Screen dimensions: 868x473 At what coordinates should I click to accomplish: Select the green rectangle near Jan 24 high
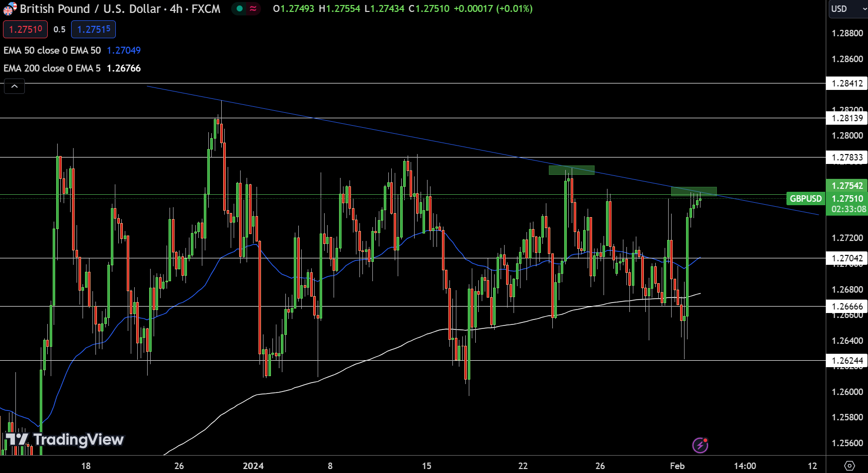[572, 170]
